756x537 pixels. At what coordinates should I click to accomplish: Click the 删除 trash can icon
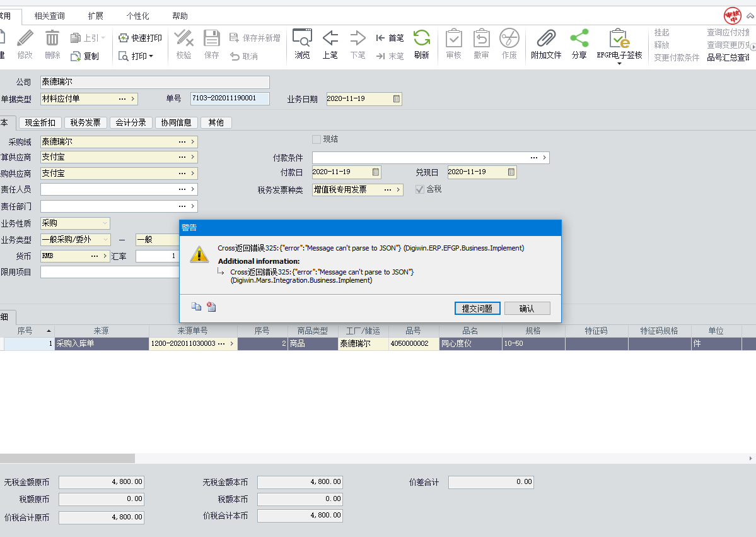tap(52, 38)
